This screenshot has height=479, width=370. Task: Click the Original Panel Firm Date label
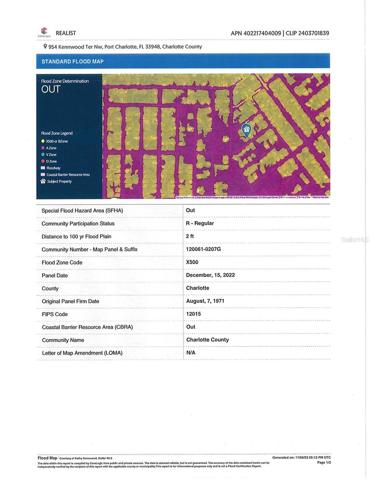70,302
